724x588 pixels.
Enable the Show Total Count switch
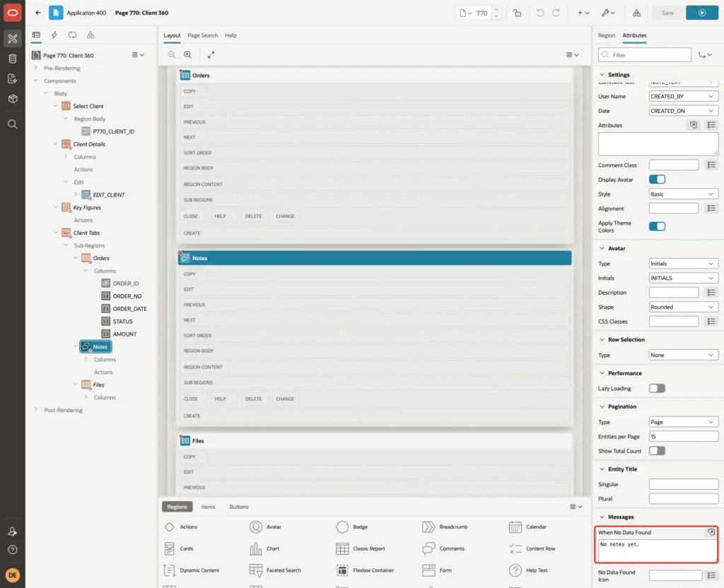[x=657, y=451]
